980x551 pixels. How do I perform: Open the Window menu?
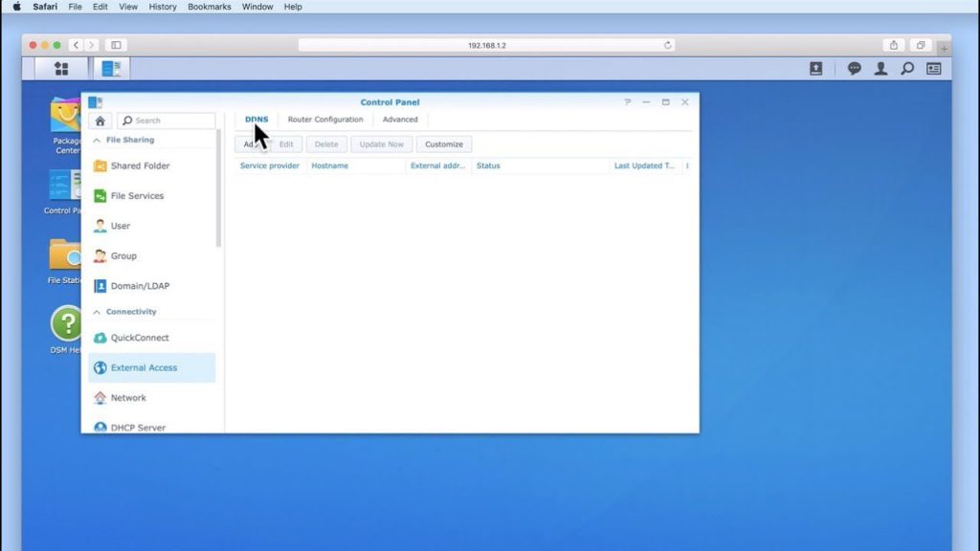point(257,7)
